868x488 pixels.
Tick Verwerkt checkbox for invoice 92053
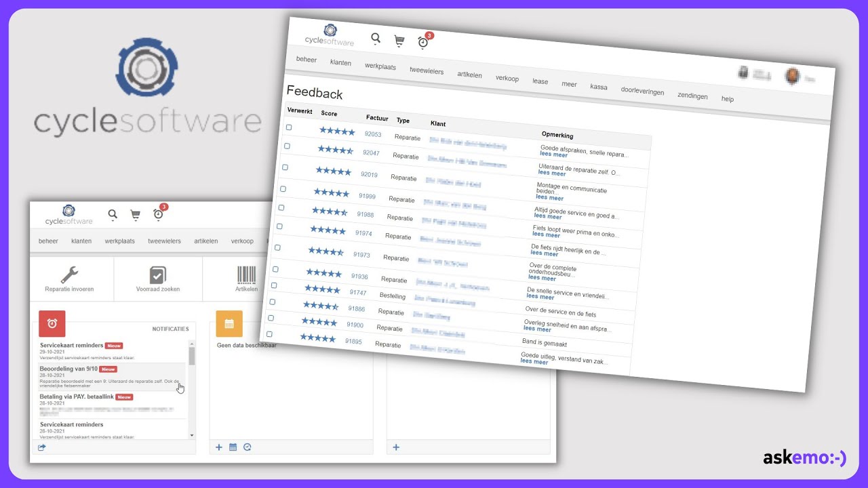point(289,127)
